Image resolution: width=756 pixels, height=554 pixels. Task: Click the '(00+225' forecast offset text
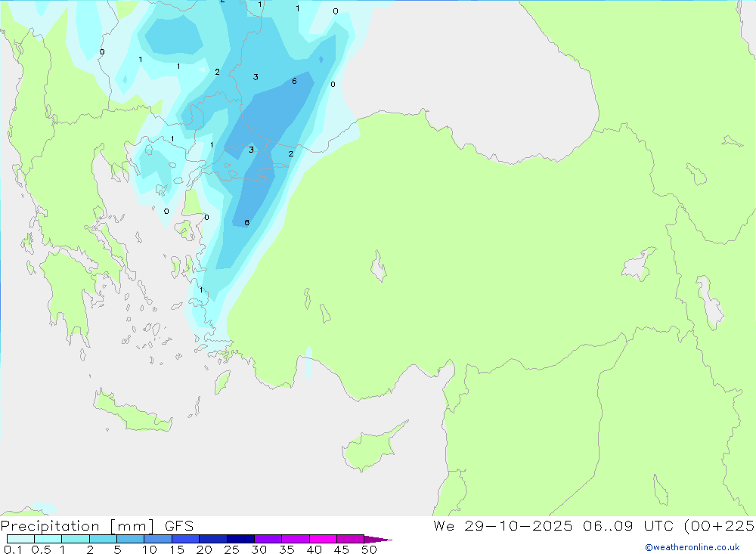(720, 525)
